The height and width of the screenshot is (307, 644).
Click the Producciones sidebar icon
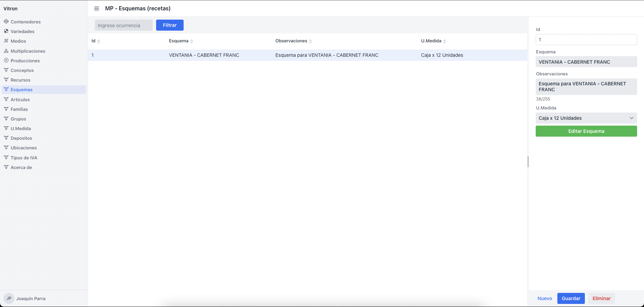(6, 60)
